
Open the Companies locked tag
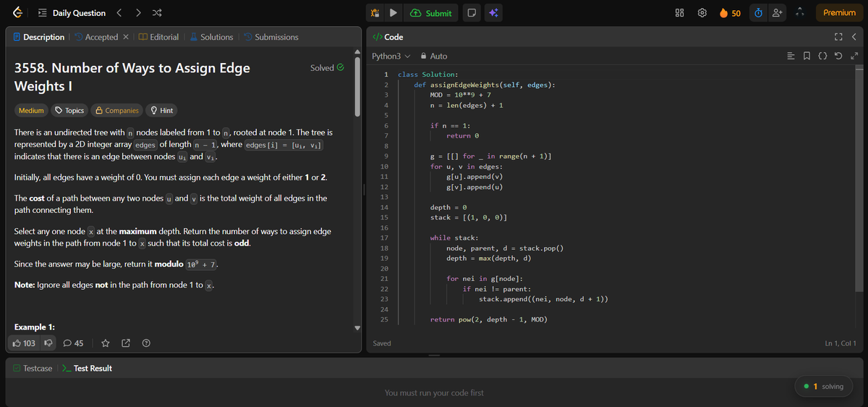(x=117, y=111)
